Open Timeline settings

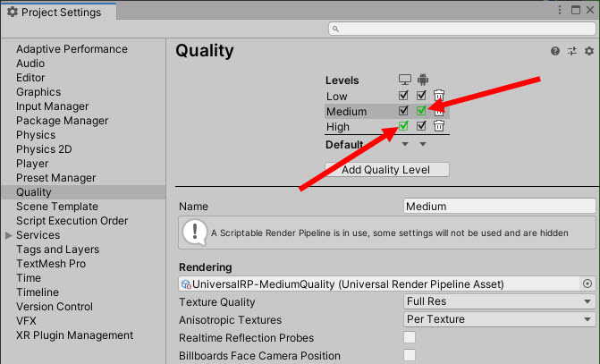pos(38,292)
